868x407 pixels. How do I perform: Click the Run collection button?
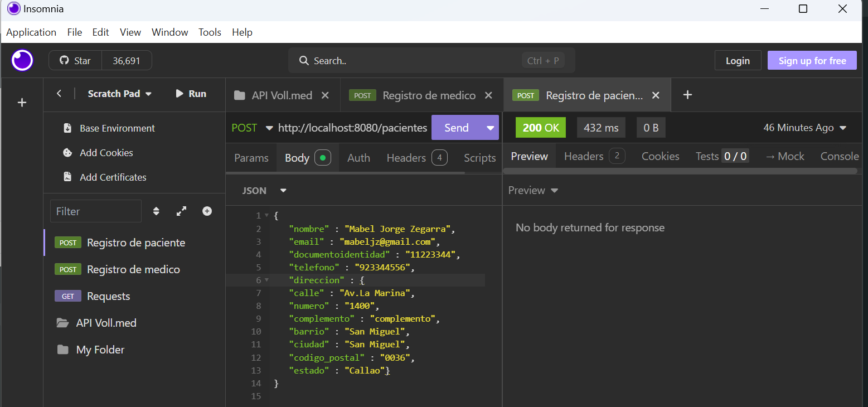191,94
